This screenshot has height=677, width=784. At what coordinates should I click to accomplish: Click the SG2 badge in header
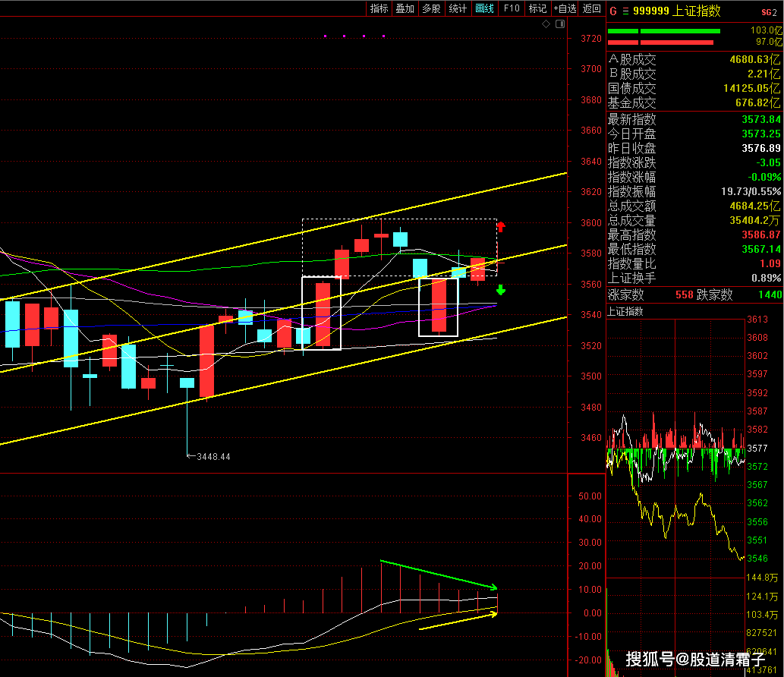(769, 11)
